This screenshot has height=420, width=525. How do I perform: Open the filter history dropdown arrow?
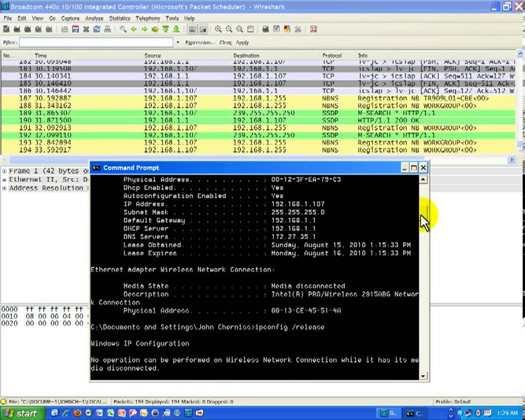(178, 43)
